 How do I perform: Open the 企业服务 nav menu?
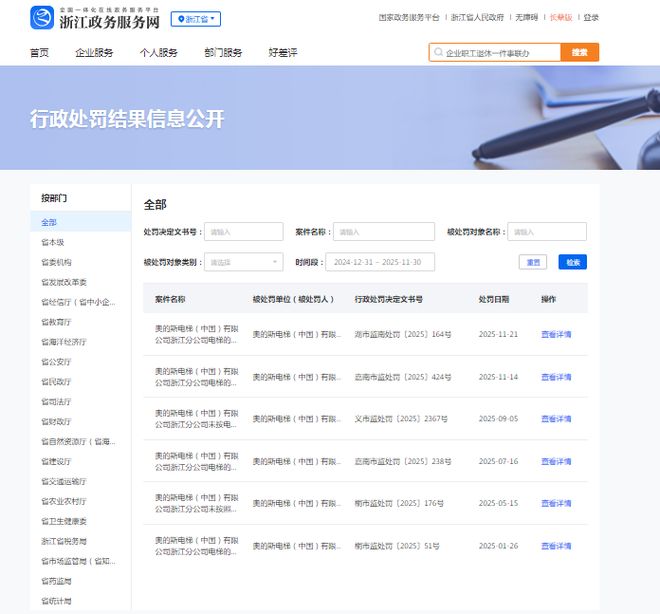[94, 53]
